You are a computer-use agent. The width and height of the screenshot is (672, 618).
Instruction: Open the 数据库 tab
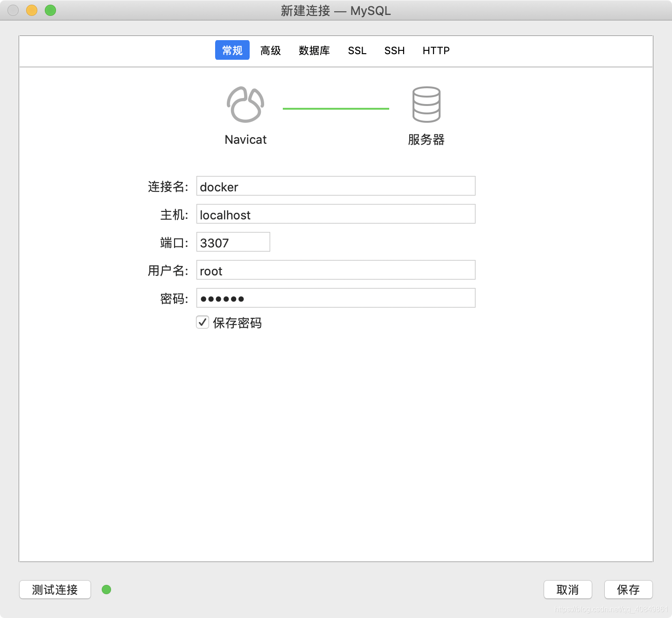click(x=314, y=50)
